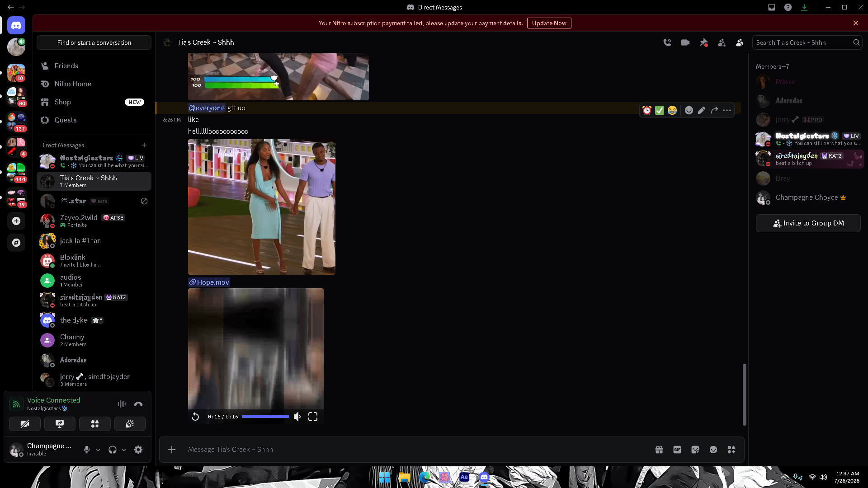
Task: Mute the video volume
Action: point(297,417)
